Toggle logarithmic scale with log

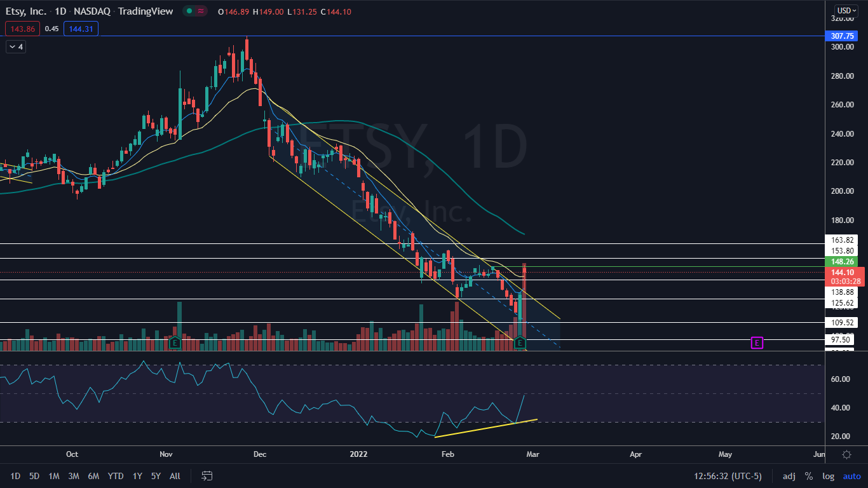click(x=828, y=476)
